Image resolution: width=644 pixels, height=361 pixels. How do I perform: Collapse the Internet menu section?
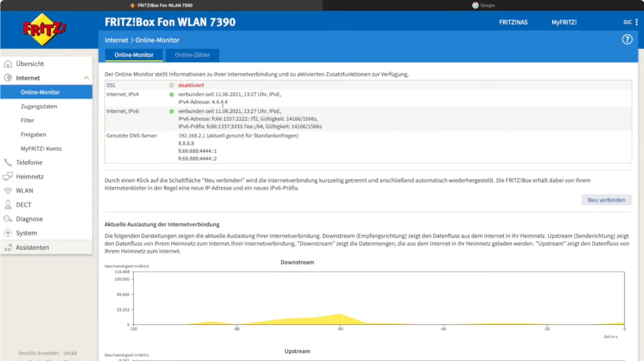[x=86, y=77]
